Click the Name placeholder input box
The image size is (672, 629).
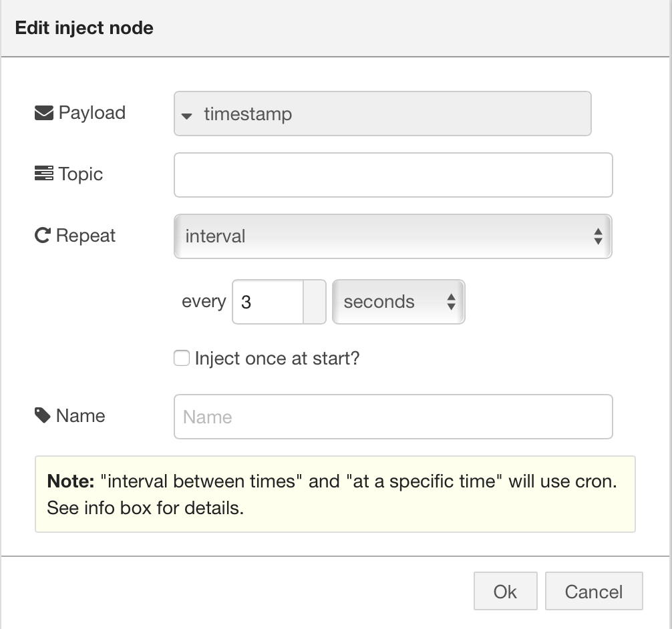[x=393, y=416]
